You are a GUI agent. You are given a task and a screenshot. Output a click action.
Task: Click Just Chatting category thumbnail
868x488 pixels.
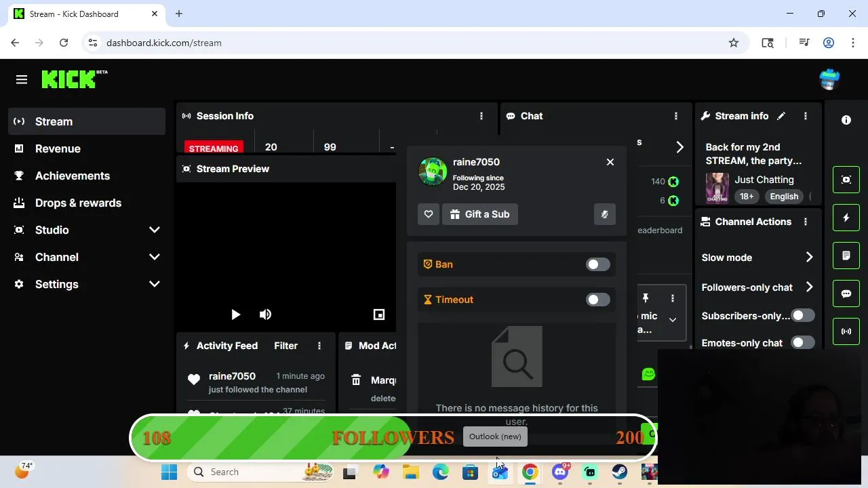717,188
